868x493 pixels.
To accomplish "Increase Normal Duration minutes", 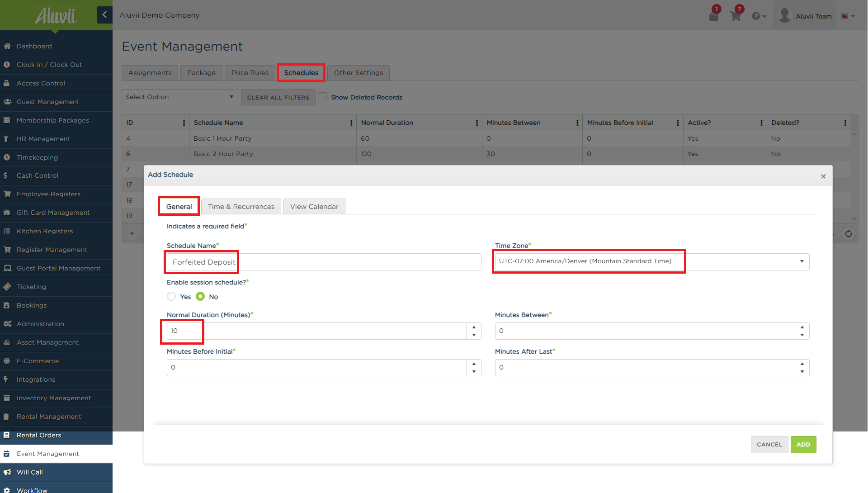I will [x=474, y=327].
